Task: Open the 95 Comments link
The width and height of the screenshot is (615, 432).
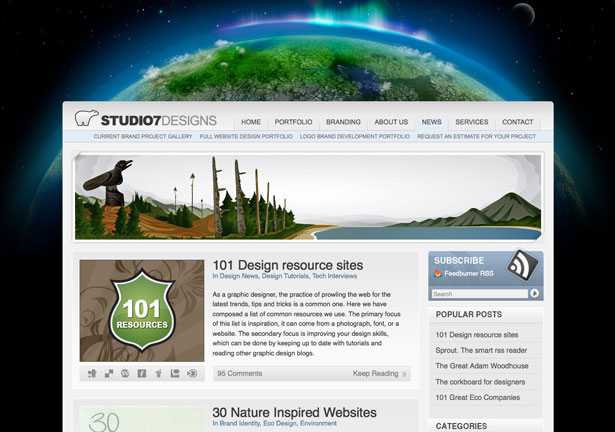Action: [240, 374]
